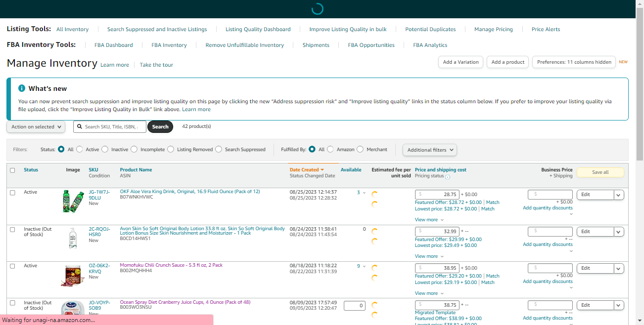644x325 pixels.
Task: Open the Edit dropdown arrow for OKF Aloe Vera
Action: pos(619,195)
